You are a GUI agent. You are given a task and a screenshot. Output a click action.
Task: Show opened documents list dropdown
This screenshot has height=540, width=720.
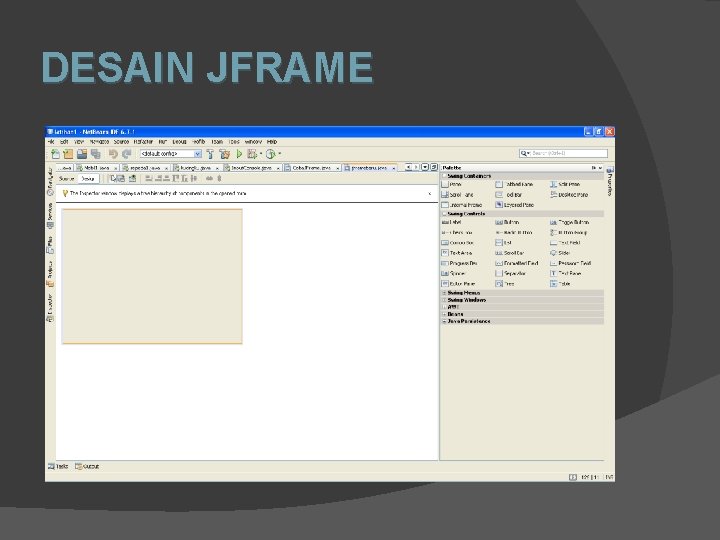coord(425,168)
